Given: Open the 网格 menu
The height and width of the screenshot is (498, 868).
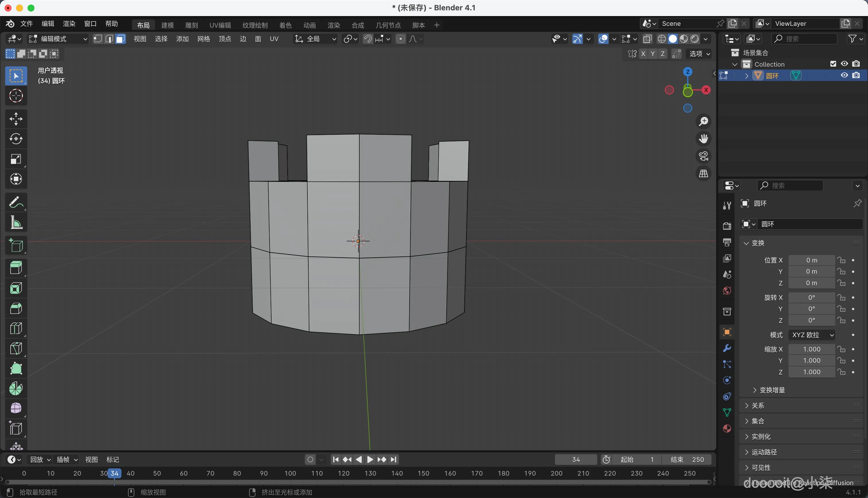Looking at the screenshot, I should tap(204, 39).
